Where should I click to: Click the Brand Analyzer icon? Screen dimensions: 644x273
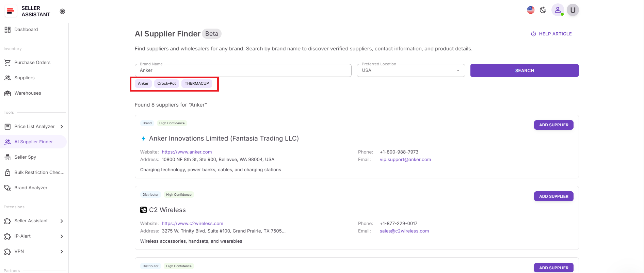pos(7,188)
